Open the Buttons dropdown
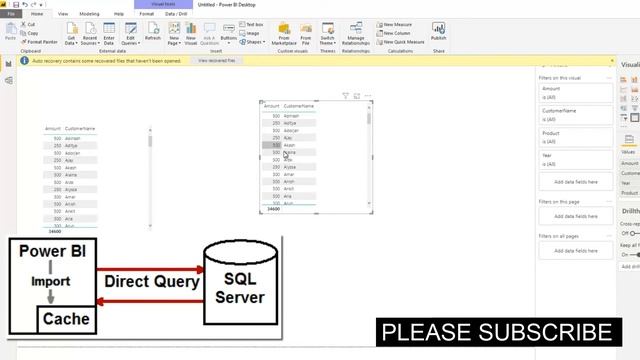This screenshot has height=360, width=640. point(229,33)
